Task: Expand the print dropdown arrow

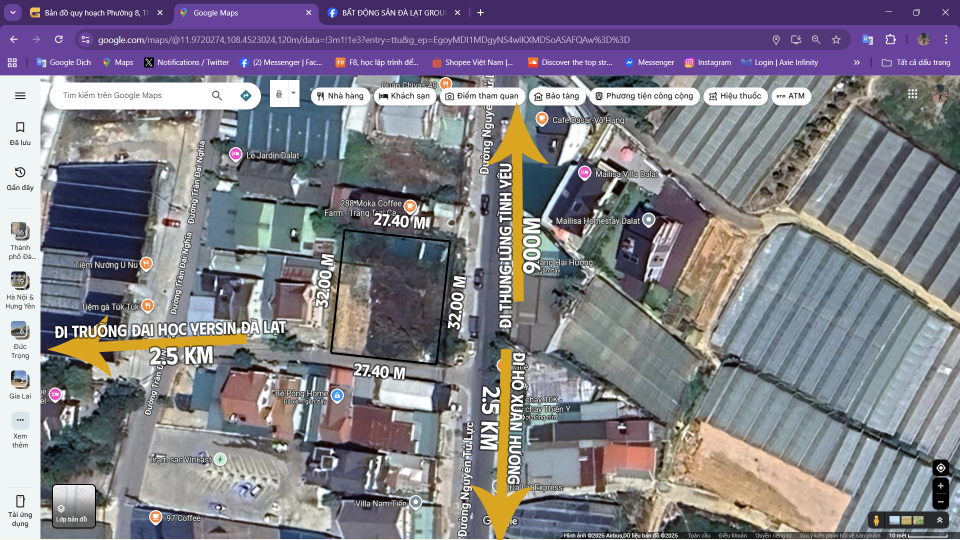Action: 293,94
